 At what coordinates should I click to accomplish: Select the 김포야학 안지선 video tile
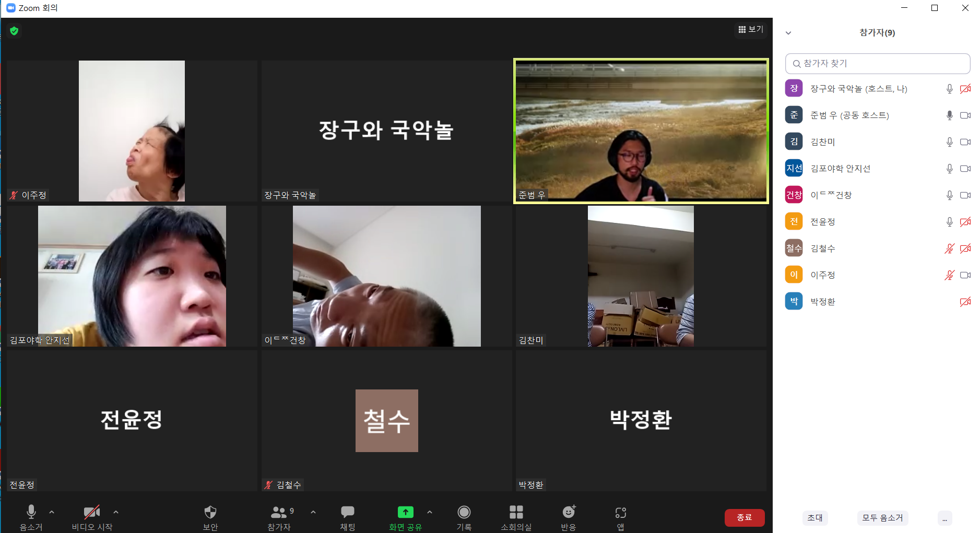[x=132, y=276]
